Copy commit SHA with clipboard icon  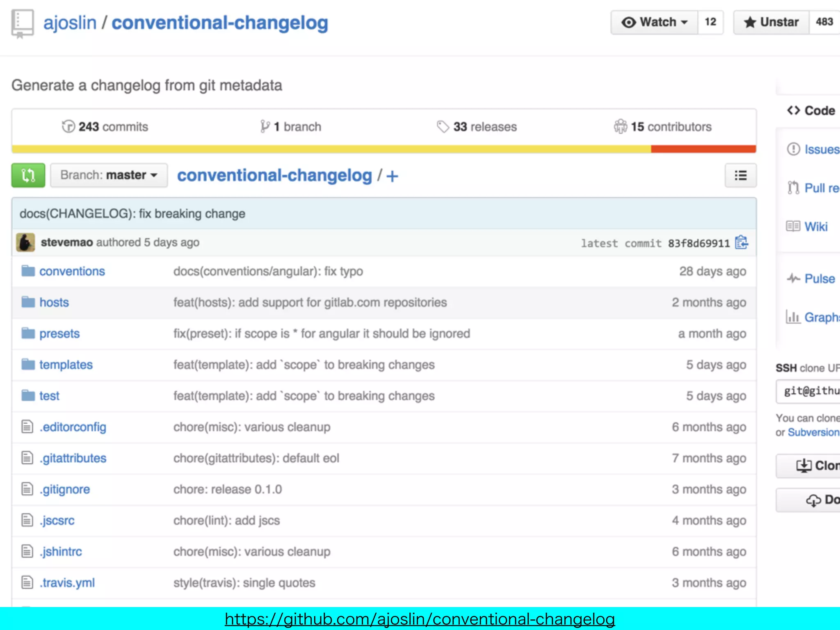tap(742, 242)
